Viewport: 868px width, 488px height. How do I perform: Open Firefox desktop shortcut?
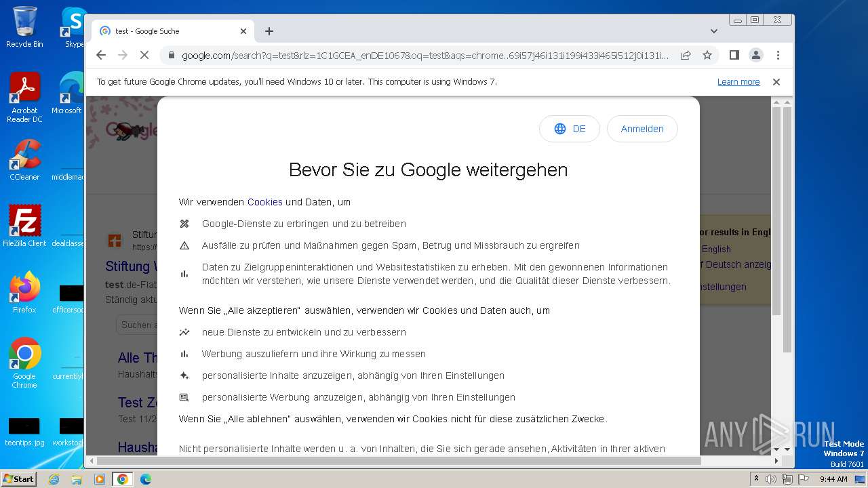tap(24, 293)
